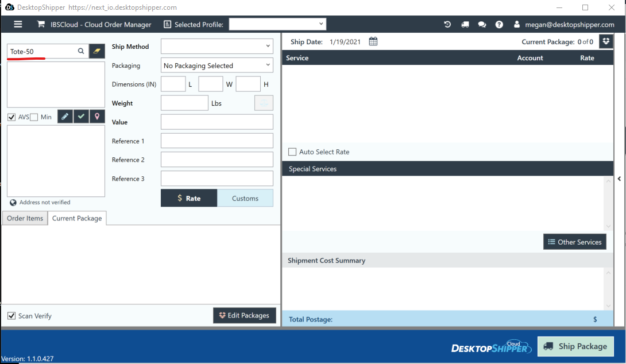Click inside the Weight input field
Screen dimensions: 626x364
tap(184, 103)
